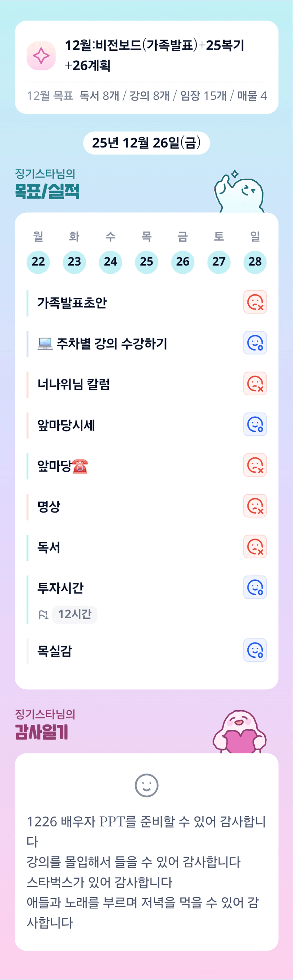The width and height of the screenshot is (293, 980).
Task: Open the 25년 12월 26일(금) date selector
Action: click(x=146, y=143)
